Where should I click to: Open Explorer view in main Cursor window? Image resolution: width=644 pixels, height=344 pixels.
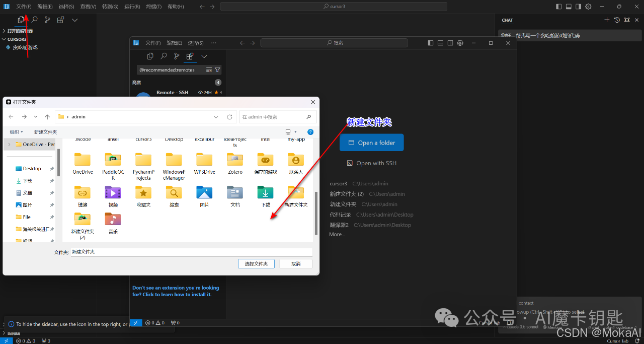click(21, 20)
